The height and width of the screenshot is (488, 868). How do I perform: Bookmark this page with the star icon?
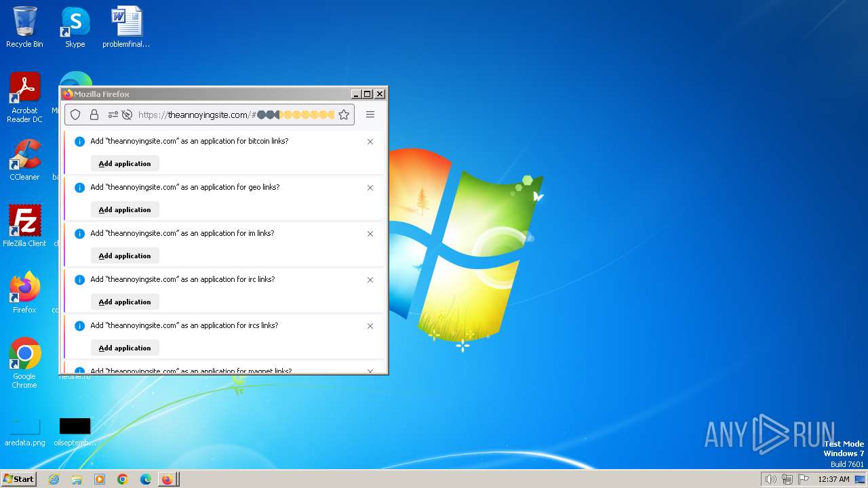pos(344,115)
